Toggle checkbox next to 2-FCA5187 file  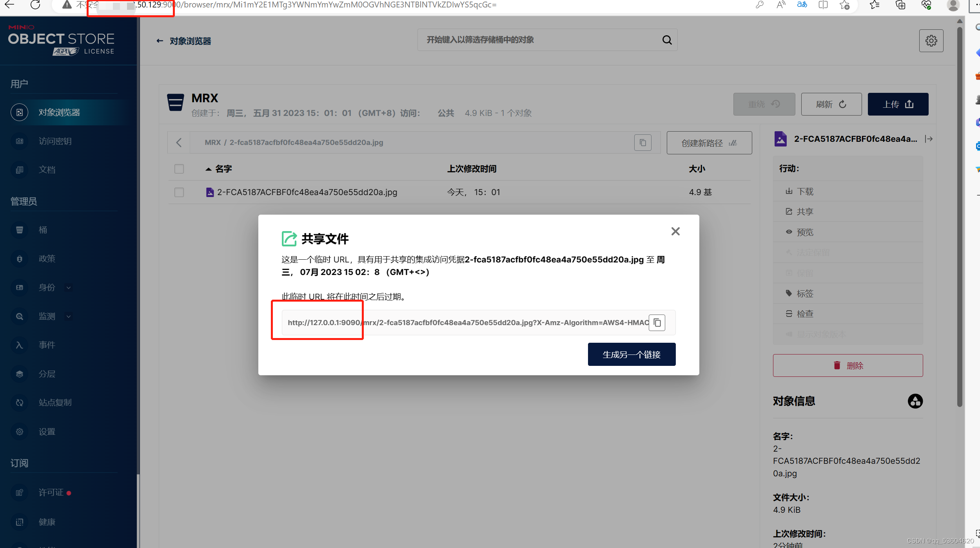(x=179, y=192)
